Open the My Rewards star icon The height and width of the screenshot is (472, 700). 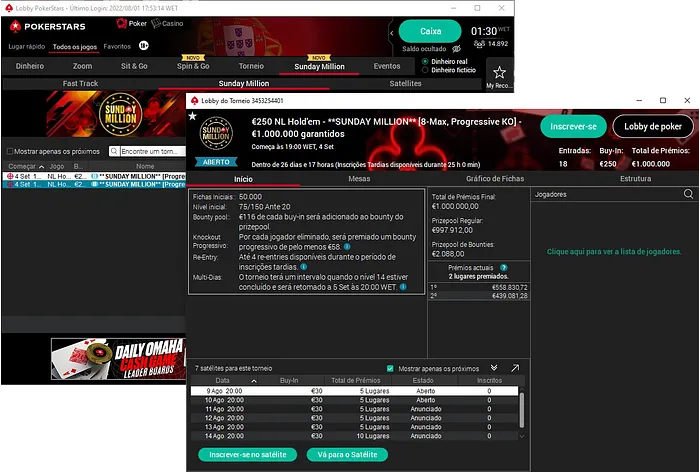499,72
